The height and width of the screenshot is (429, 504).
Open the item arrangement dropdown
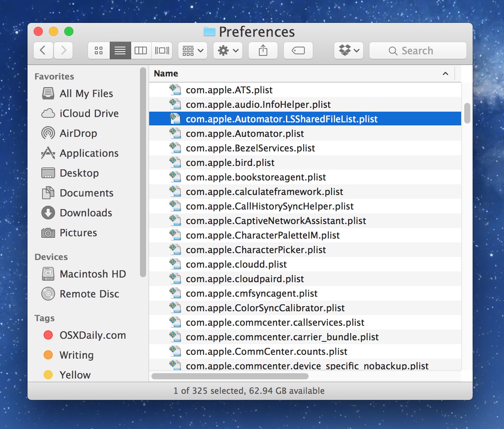click(192, 50)
